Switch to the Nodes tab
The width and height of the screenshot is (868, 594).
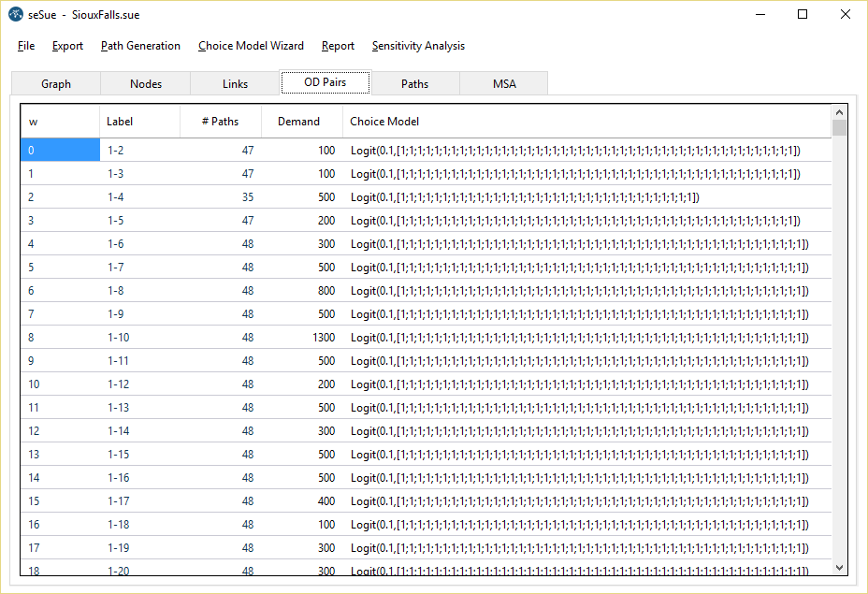(146, 83)
